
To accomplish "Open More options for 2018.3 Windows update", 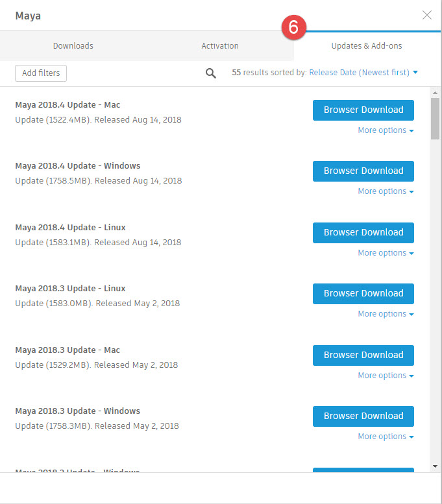I will point(386,437).
